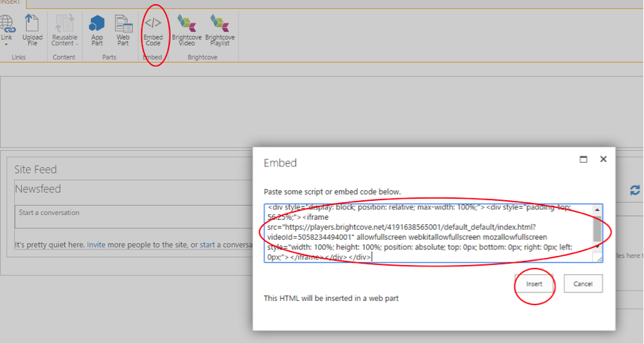Click the refresh icon beside the dialog
The width and height of the screenshot is (644, 344).
[x=635, y=190]
